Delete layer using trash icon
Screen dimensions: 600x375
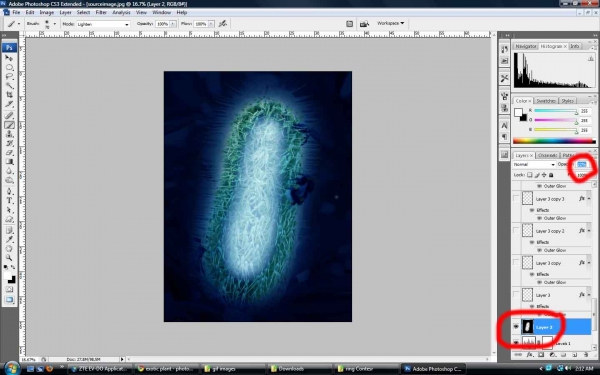[585, 355]
